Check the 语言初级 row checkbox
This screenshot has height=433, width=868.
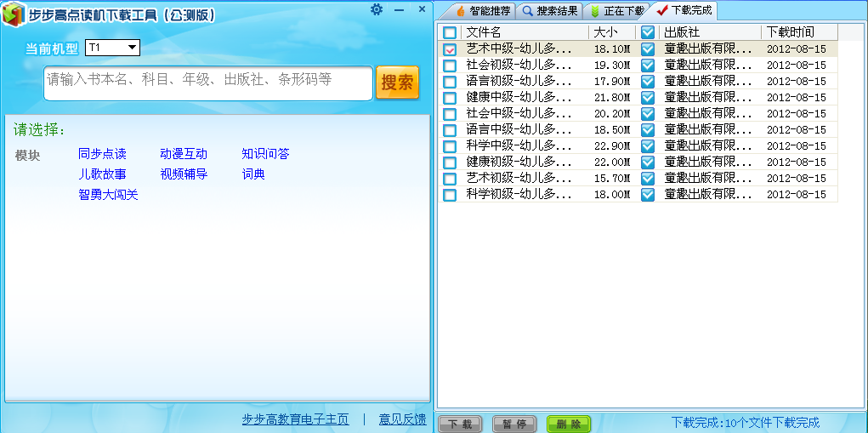(x=450, y=82)
